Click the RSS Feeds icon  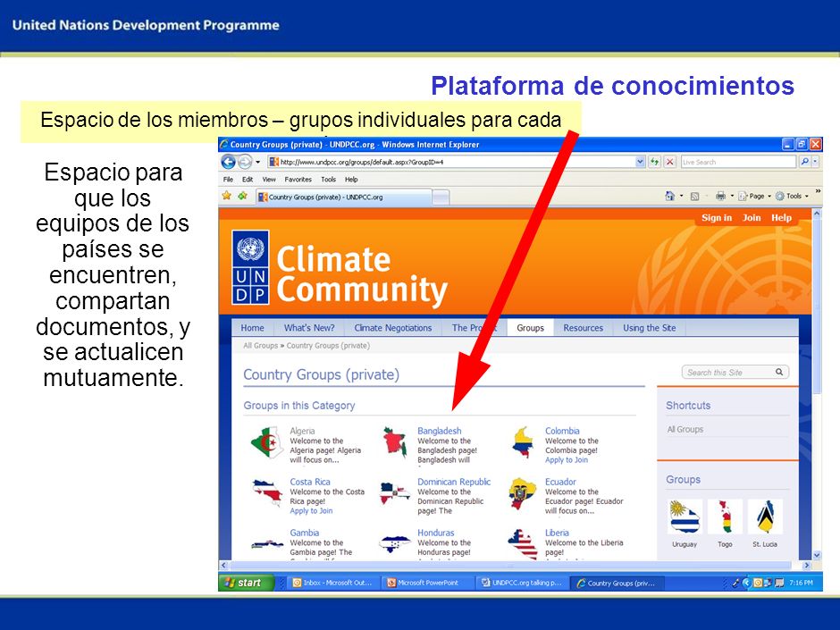coord(695,196)
